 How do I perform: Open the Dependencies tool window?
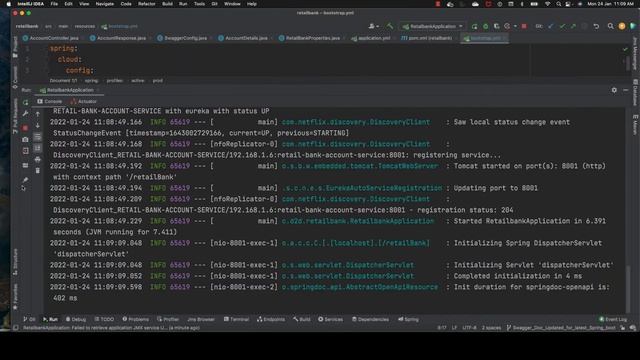coord(371,319)
